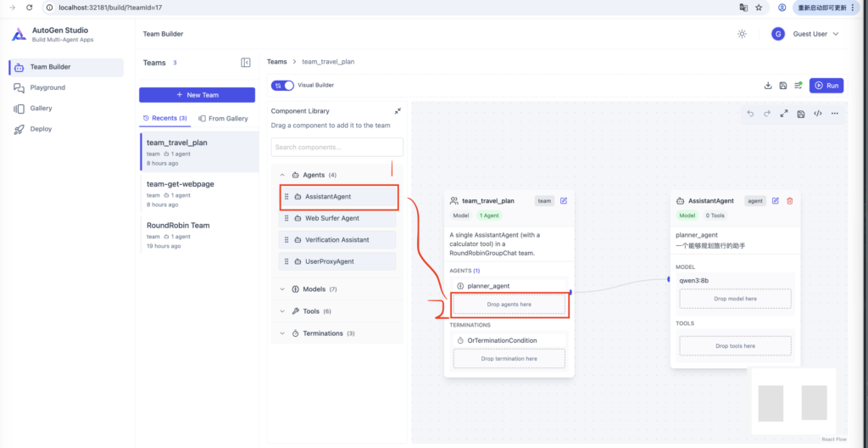Reload the browser page
This screenshot has width=868, height=448.
tap(30, 8)
